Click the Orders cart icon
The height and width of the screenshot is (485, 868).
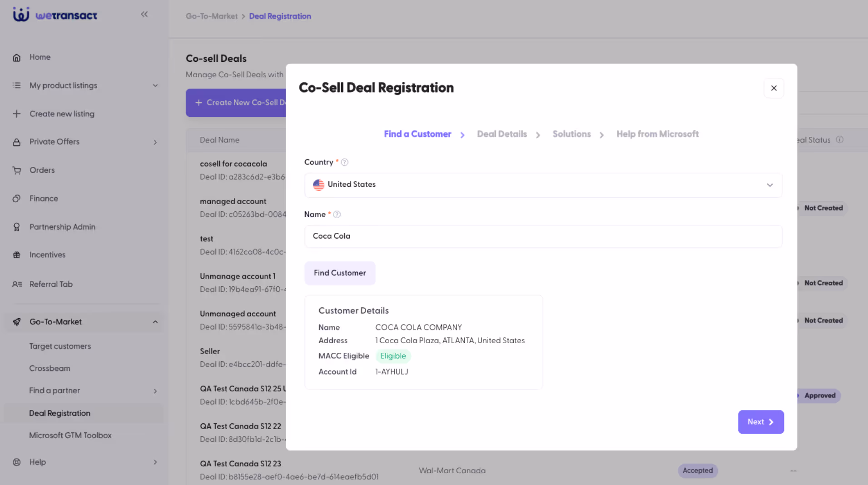(x=17, y=170)
